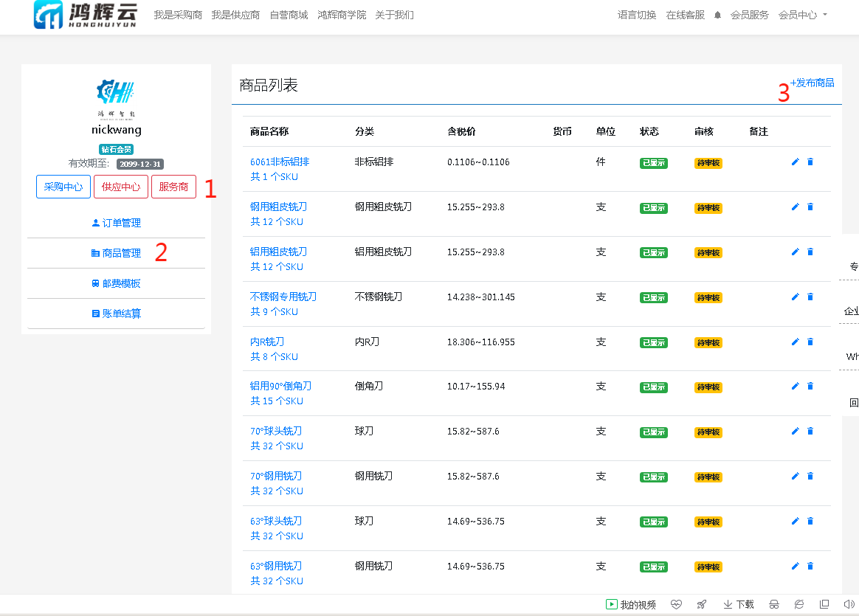Delete the 70°钢用铣刀 product
This screenshot has height=616, width=859.
pos(810,476)
